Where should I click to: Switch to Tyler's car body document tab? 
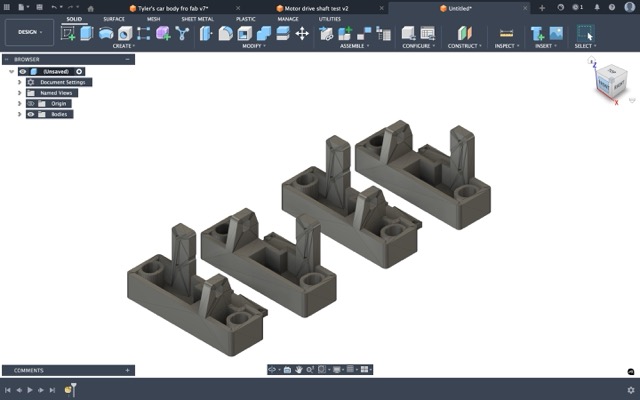point(173,8)
